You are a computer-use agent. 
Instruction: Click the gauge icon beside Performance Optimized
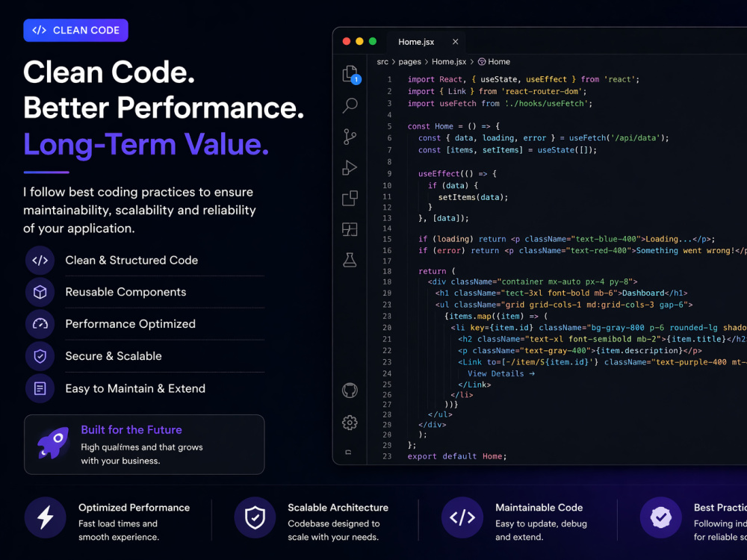pyautogui.click(x=40, y=324)
